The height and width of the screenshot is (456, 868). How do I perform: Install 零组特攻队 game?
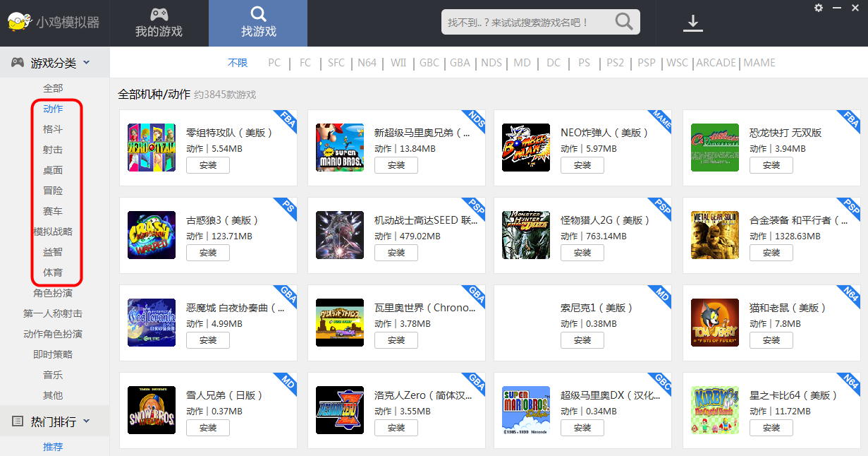[208, 165]
